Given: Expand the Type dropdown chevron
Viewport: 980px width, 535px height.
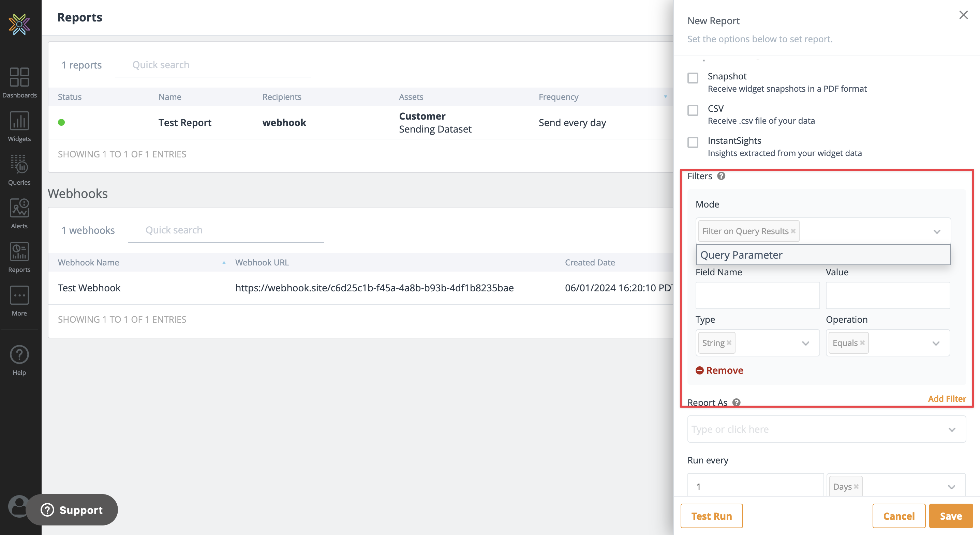Looking at the screenshot, I should pos(805,343).
